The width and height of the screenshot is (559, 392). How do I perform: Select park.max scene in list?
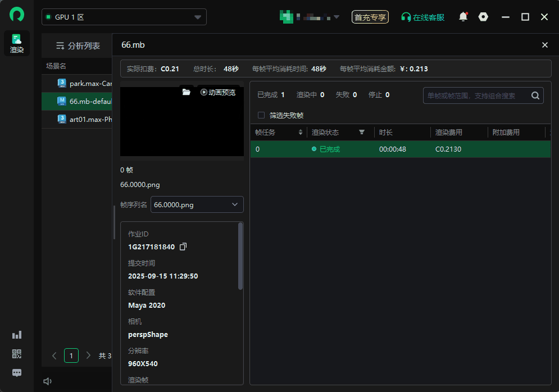pyautogui.click(x=84, y=83)
